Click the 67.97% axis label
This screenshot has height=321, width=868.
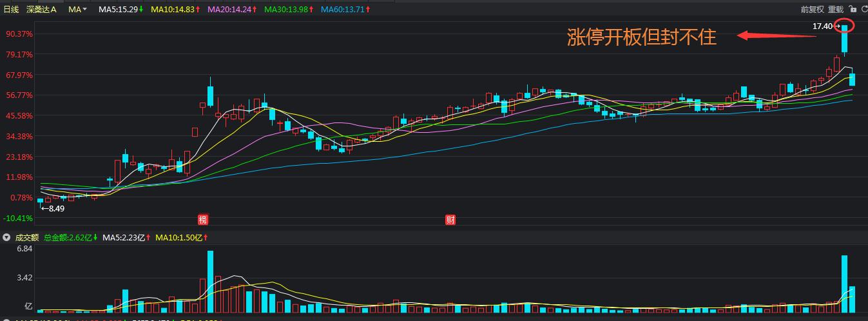pos(19,75)
